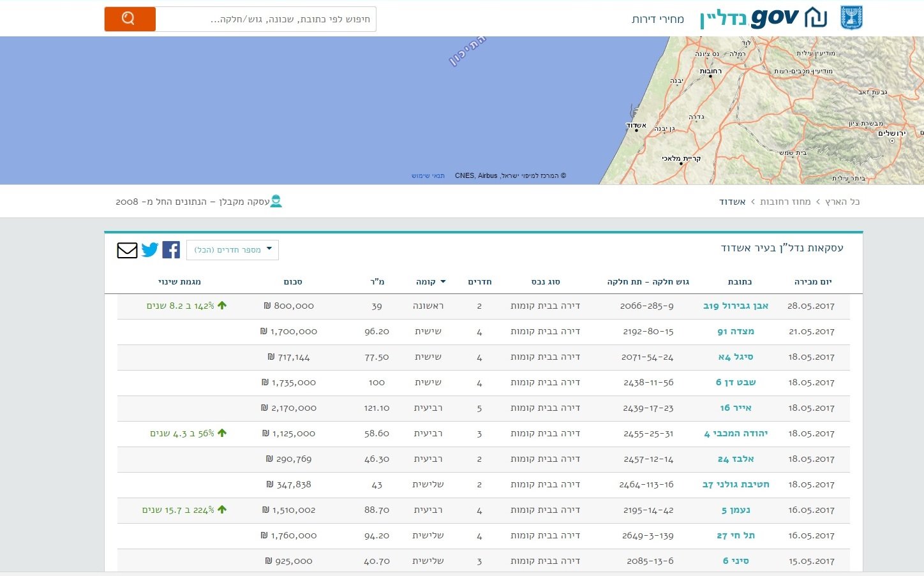Screen dimensions: 924x576
Task: Share the listings via the Twitter icon
Action: [150, 250]
